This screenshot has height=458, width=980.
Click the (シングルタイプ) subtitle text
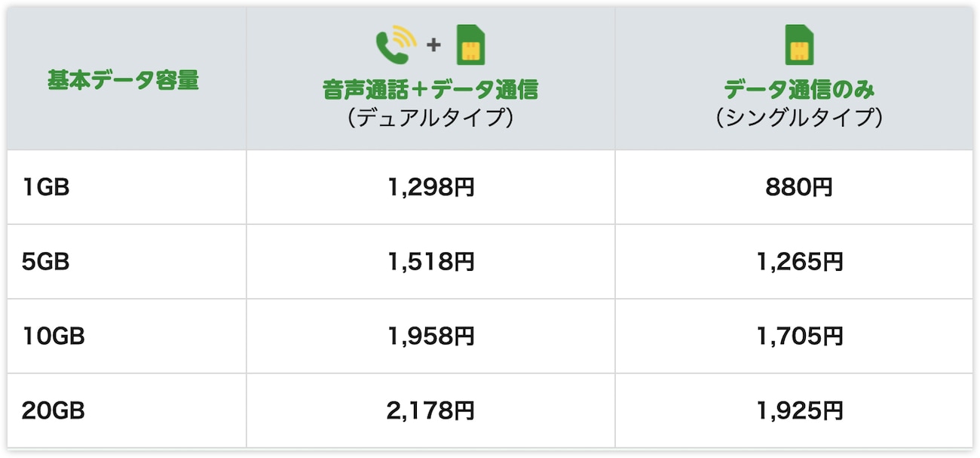799,118
